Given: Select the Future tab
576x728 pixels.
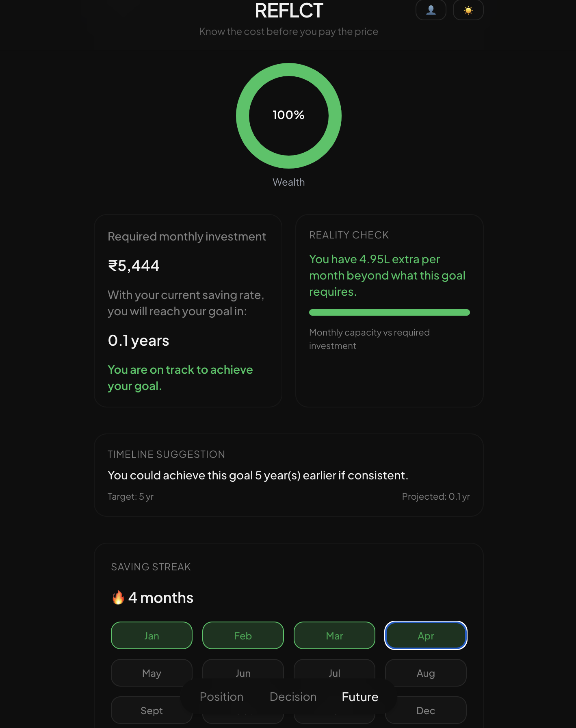Looking at the screenshot, I should 360,697.
